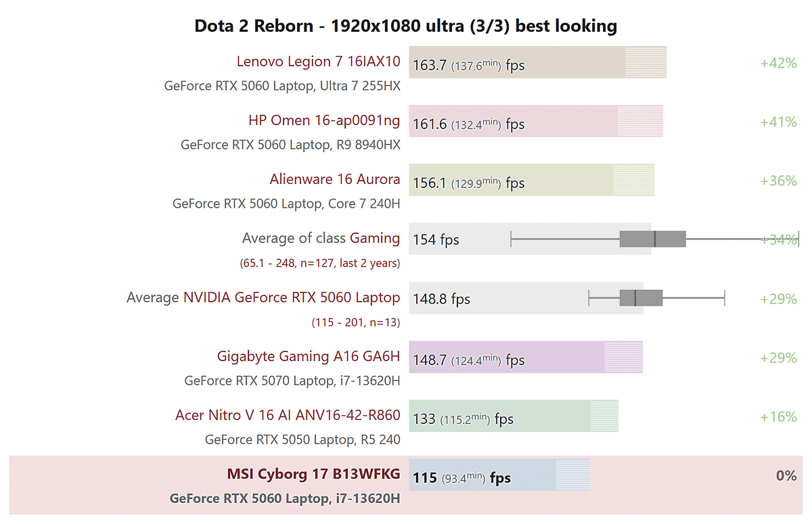Click the Gaming class average link

coord(375,238)
